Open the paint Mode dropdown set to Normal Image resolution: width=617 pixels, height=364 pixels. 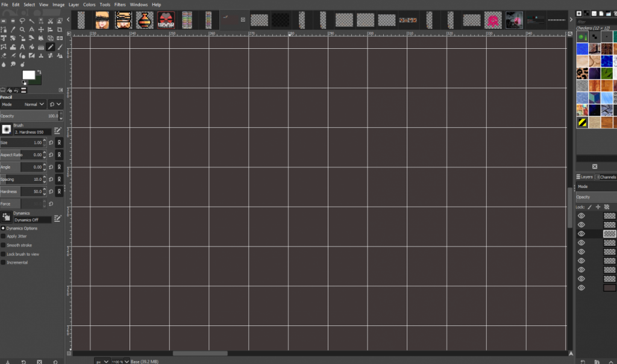(33, 104)
